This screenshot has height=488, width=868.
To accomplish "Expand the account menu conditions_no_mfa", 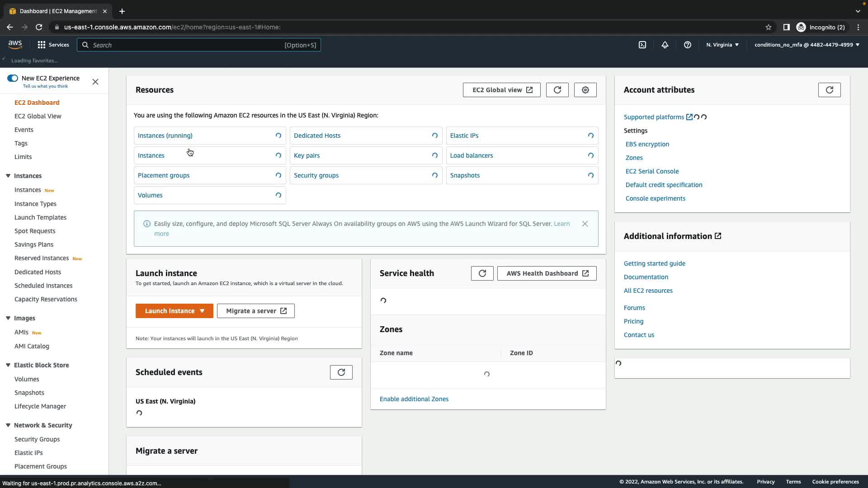I will (807, 45).
